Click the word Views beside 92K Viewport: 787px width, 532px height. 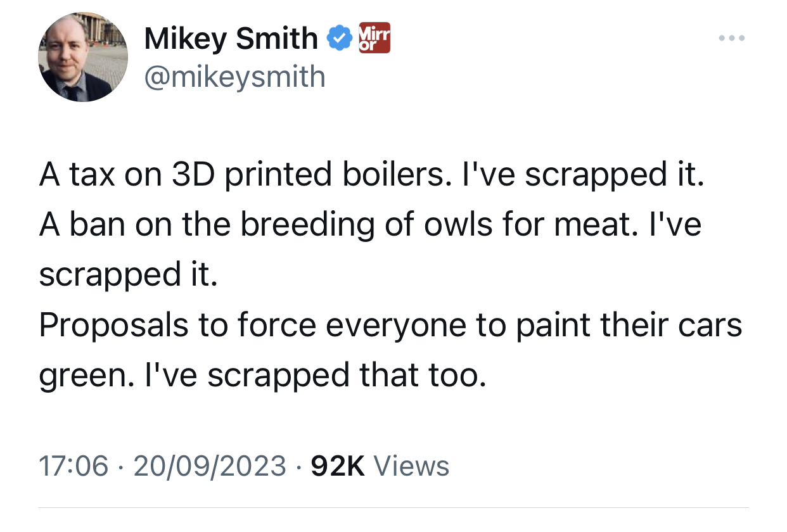(x=412, y=466)
